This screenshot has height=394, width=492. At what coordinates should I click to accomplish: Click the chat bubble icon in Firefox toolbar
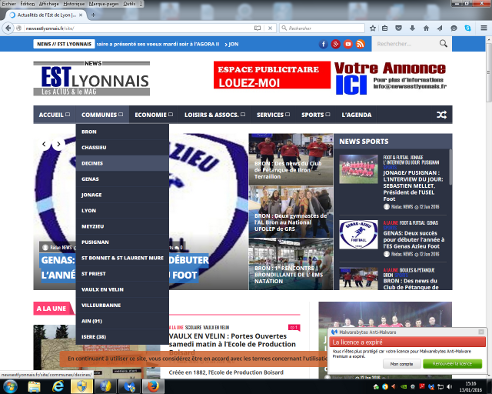click(x=454, y=28)
